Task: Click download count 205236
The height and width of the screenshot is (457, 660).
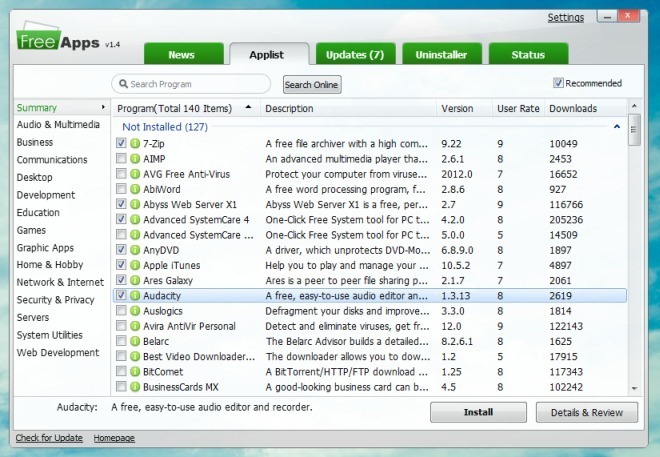Action: pos(566,220)
